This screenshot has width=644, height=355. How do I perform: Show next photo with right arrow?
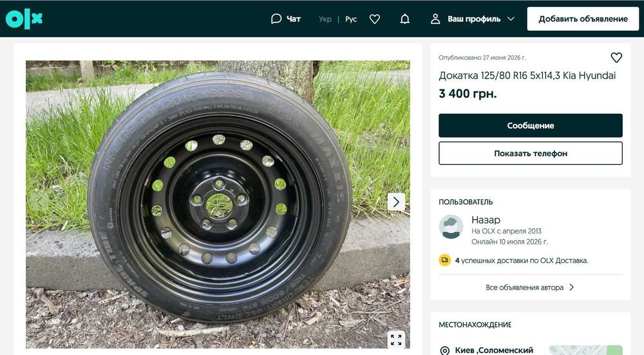[x=396, y=202]
